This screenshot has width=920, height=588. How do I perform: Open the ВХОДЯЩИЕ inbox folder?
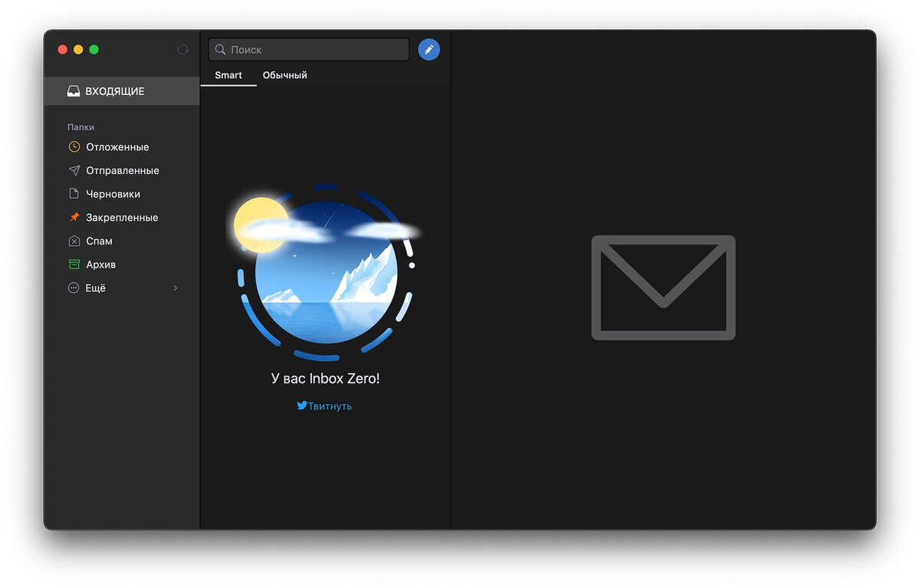pyautogui.click(x=122, y=91)
